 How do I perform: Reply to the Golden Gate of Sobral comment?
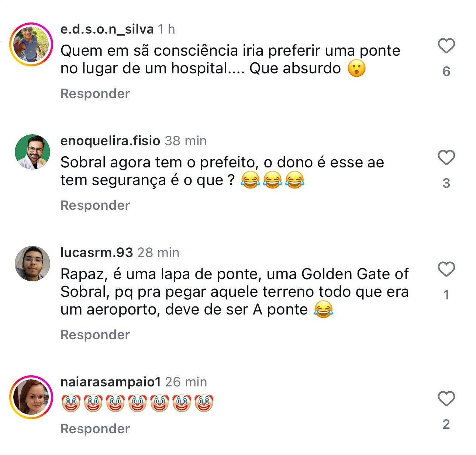[x=95, y=335]
